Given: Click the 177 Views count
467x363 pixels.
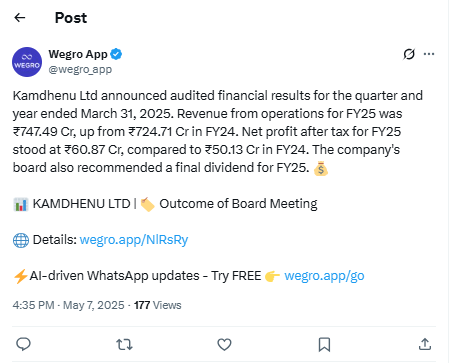Looking at the screenshot, I should click(158, 305).
